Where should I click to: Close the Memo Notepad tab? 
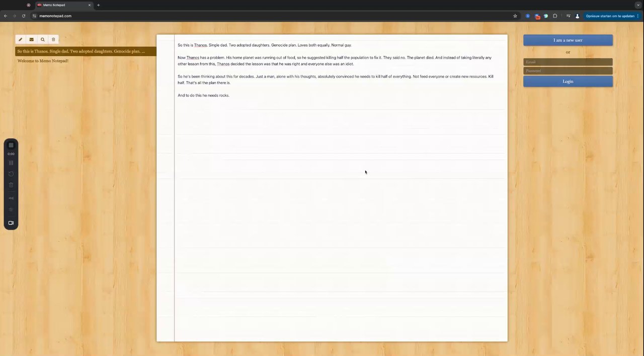click(90, 5)
